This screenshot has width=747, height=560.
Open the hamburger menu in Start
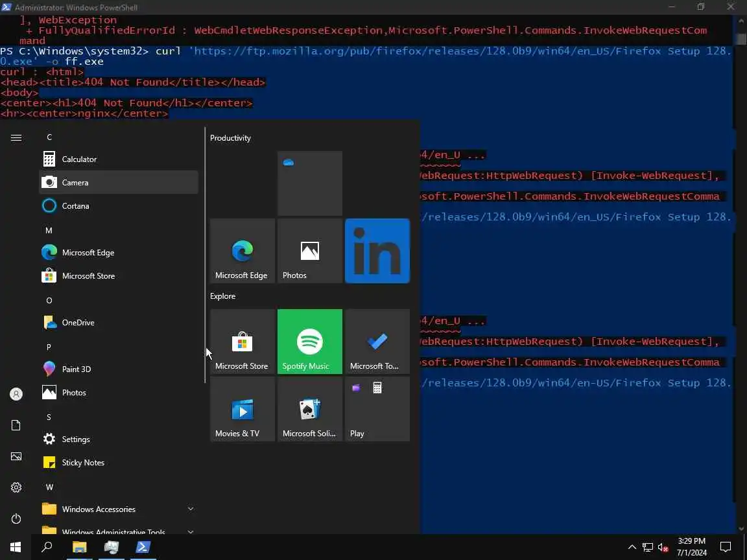coord(16,137)
